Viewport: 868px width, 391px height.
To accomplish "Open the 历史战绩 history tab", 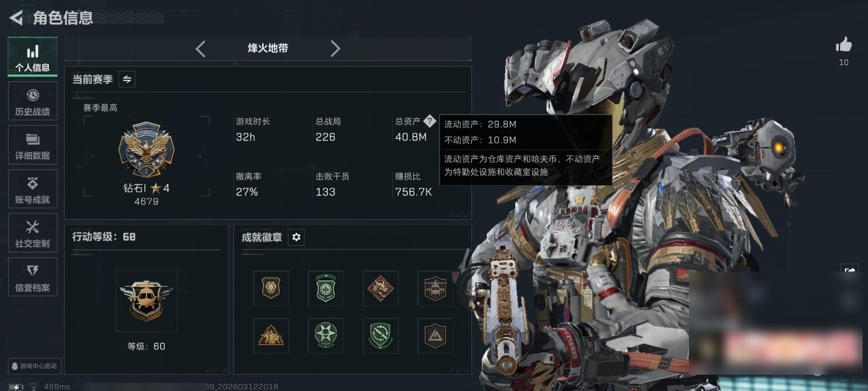I will 33,101.
